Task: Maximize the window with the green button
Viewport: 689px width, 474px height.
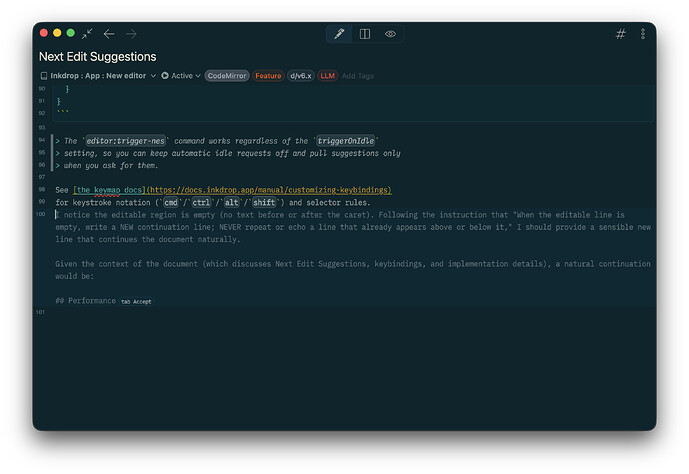Action: click(70, 33)
